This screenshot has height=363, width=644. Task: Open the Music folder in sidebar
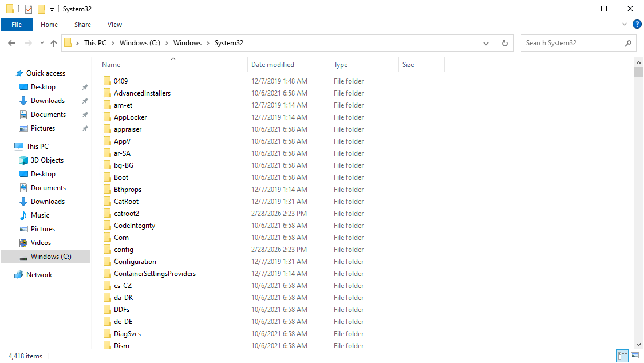(x=39, y=215)
